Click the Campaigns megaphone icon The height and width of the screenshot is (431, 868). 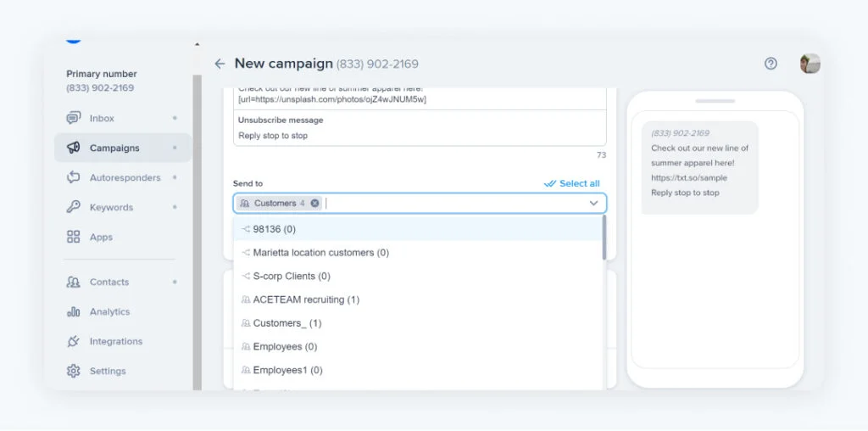[74, 148]
